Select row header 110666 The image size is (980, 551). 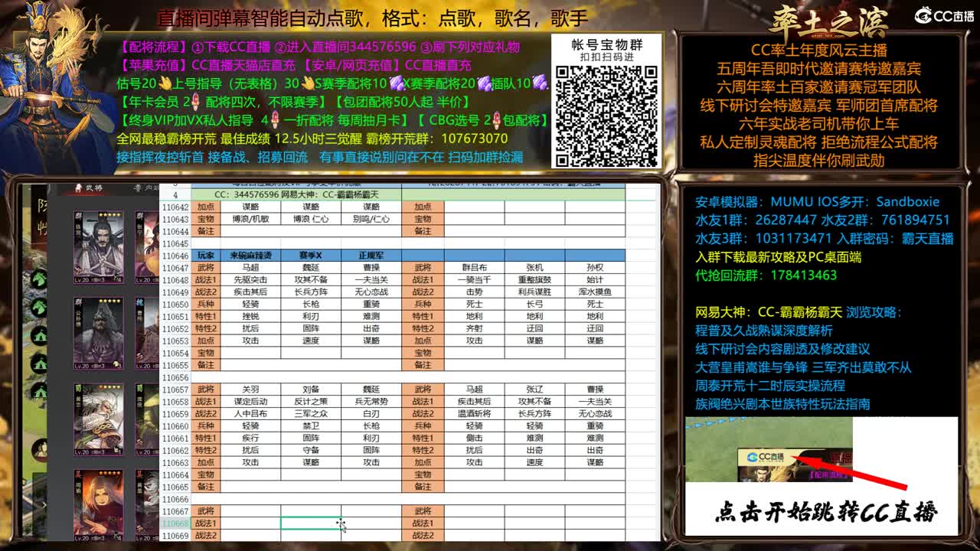click(x=175, y=499)
